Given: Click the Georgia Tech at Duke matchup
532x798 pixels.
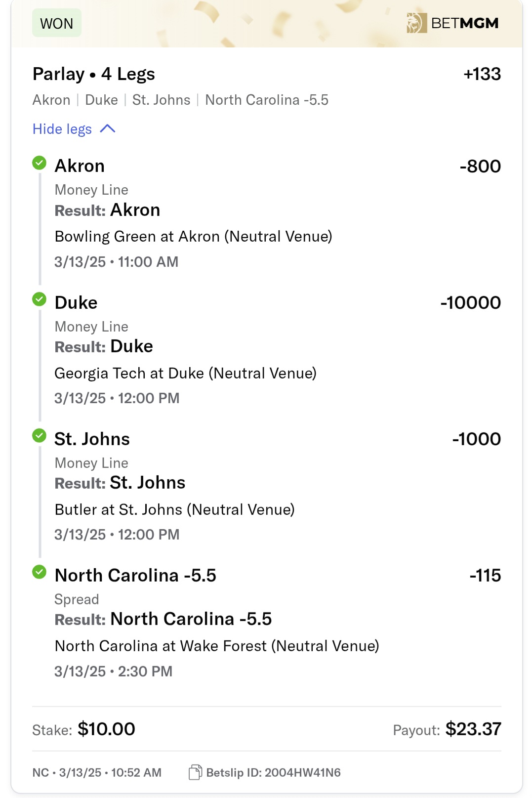Looking at the screenshot, I should coord(185,373).
